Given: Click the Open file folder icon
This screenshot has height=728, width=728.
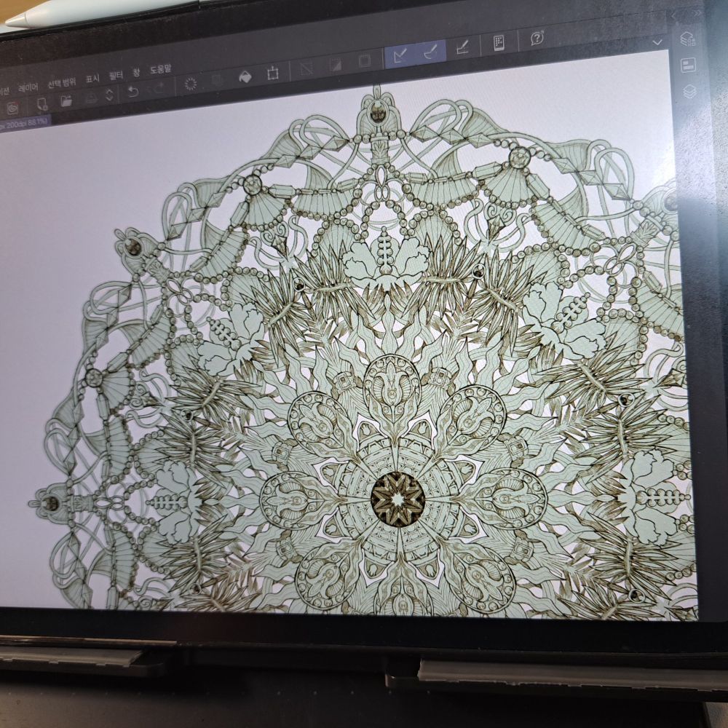Looking at the screenshot, I should click(x=66, y=100).
